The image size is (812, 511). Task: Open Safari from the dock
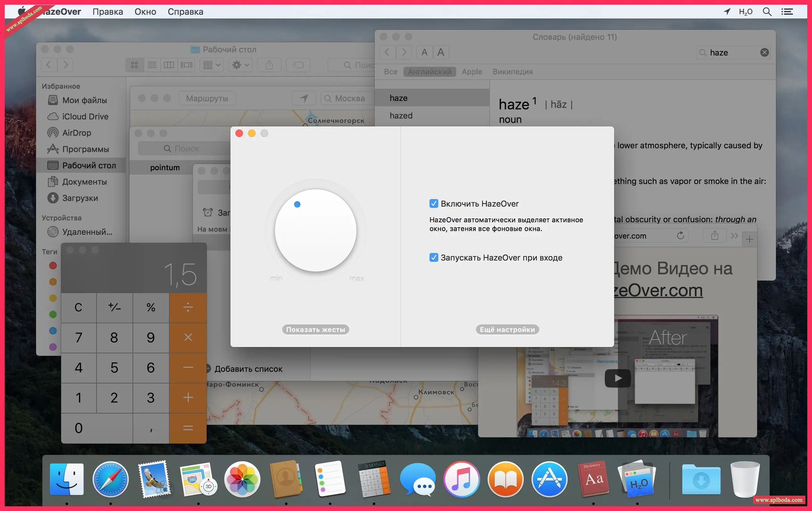(111, 479)
